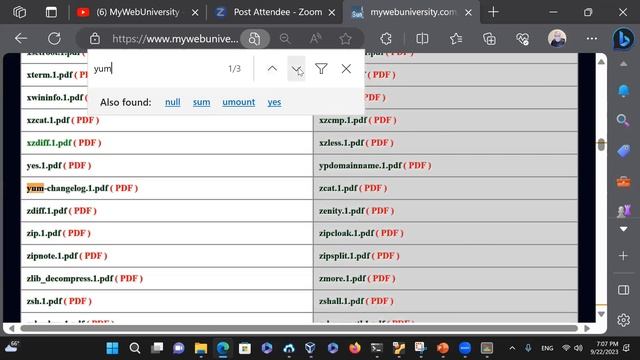Viewport: 640px width, 360px height.
Task: Open the Extensions puzzle icon
Action: [x=386, y=39]
